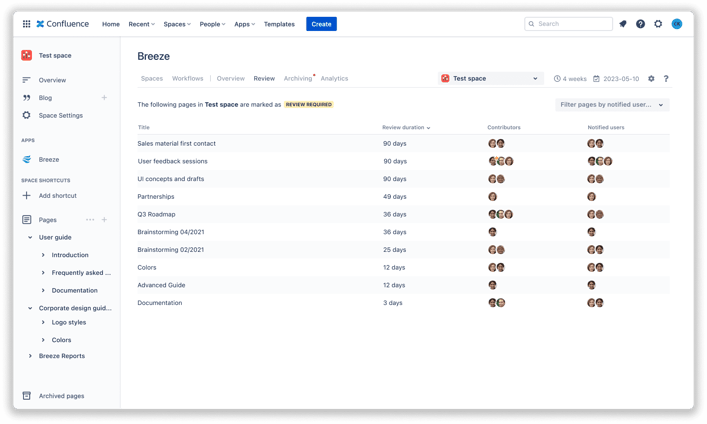Screen dimensions: 707x424
Task: Sort by Review duration column header
Action: point(406,128)
